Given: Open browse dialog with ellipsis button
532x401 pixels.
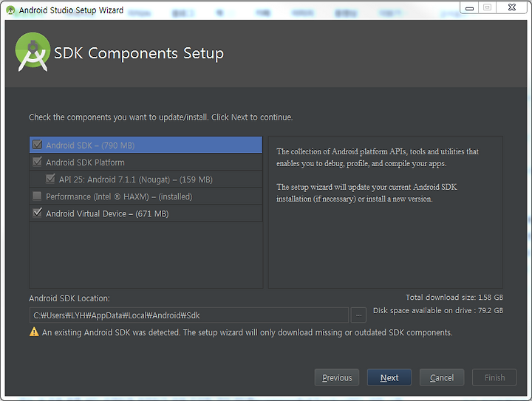Looking at the screenshot, I should coord(358,315).
